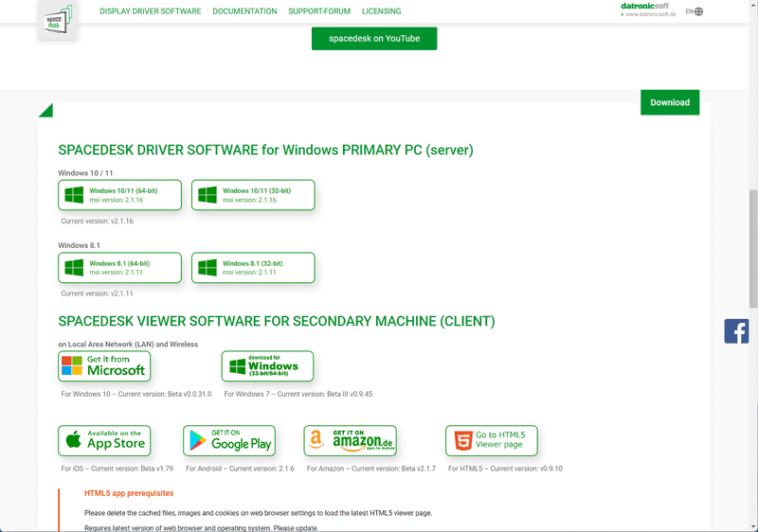The width and height of the screenshot is (758, 532).
Task: Click the scrollbar down arrow
Action: pyautogui.click(x=753, y=527)
